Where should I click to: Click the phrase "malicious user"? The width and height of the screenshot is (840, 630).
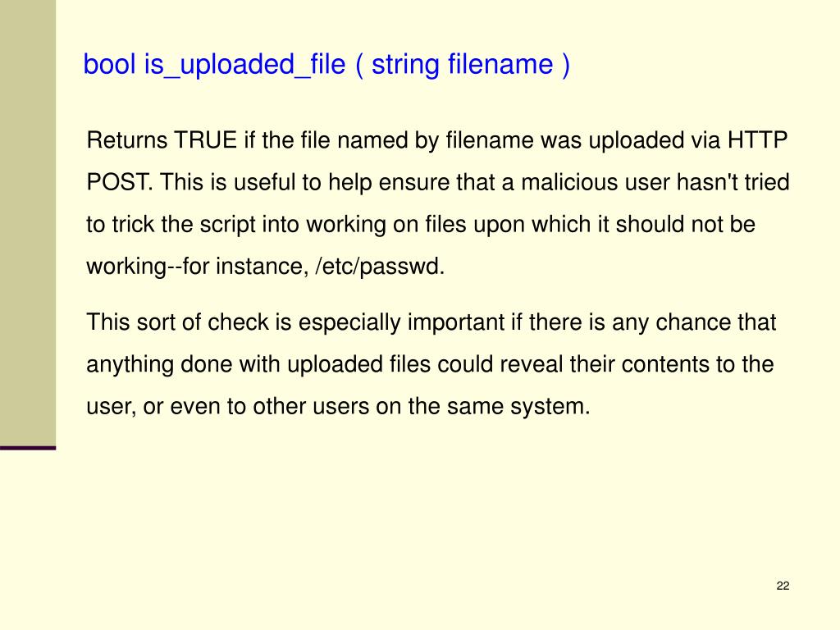596,182
